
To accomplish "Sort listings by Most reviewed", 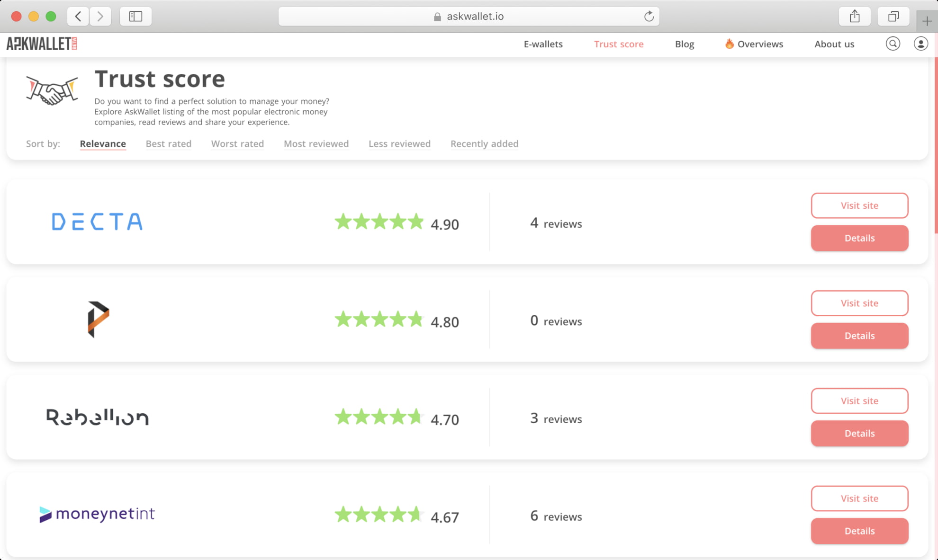I will point(316,143).
